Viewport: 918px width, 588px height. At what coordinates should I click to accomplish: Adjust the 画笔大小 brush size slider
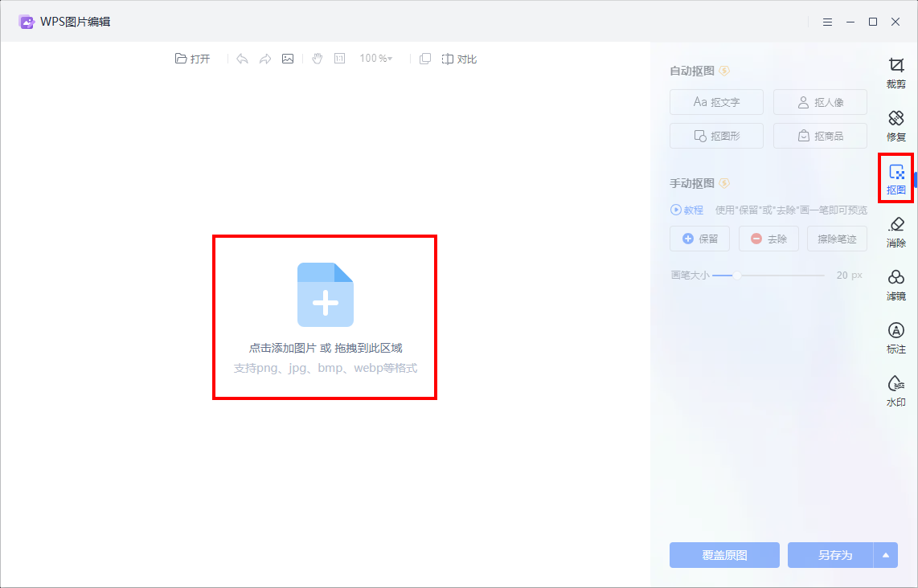point(768,275)
